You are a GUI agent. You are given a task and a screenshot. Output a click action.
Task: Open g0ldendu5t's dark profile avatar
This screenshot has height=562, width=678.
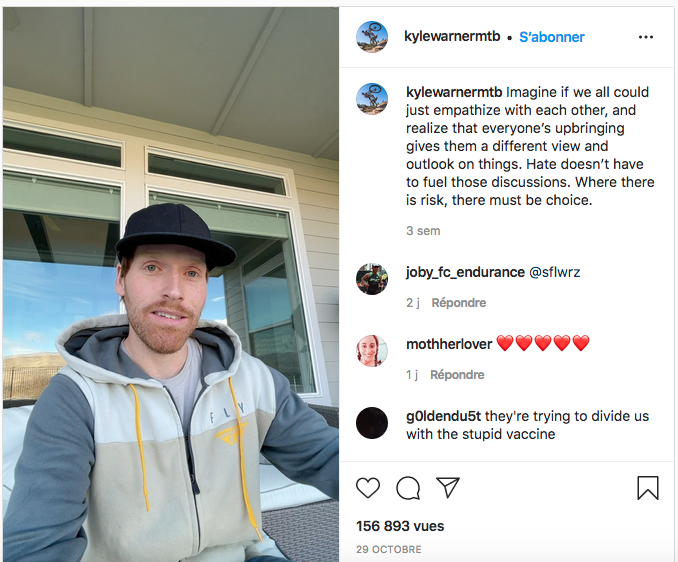(x=372, y=423)
